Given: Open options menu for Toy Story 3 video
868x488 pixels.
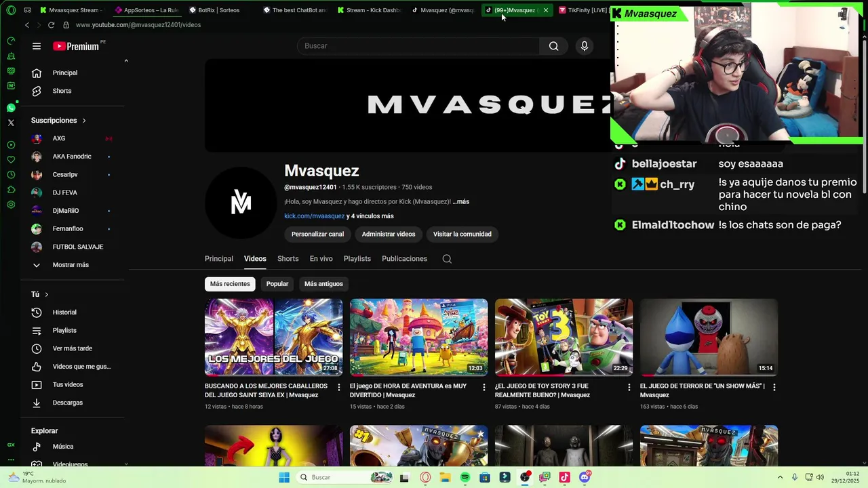Looking at the screenshot, I should [629, 387].
